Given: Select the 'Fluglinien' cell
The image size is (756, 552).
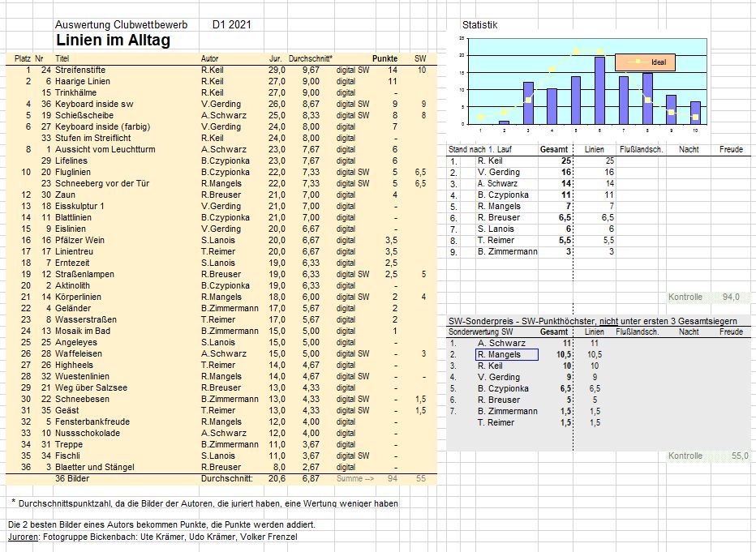Looking at the screenshot, I should 73,172.
